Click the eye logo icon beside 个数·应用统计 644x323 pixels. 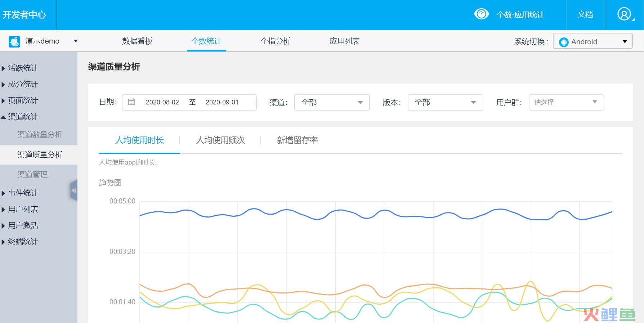[x=481, y=14]
